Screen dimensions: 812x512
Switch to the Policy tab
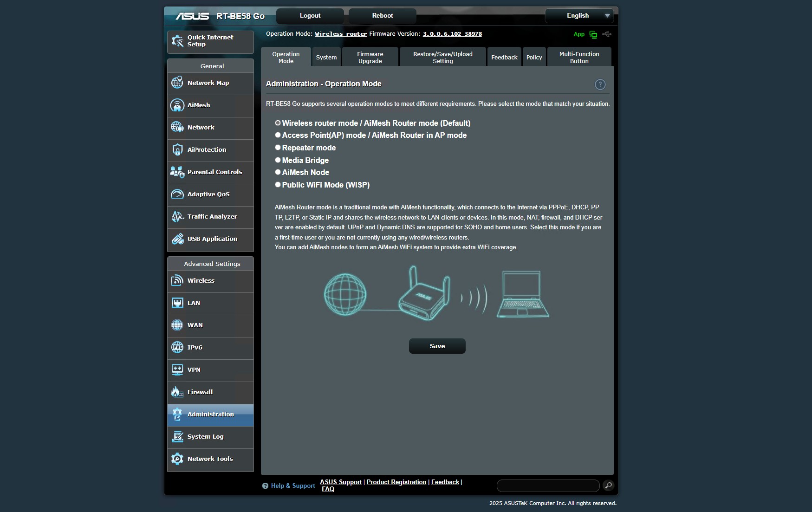(x=534, y=58)
